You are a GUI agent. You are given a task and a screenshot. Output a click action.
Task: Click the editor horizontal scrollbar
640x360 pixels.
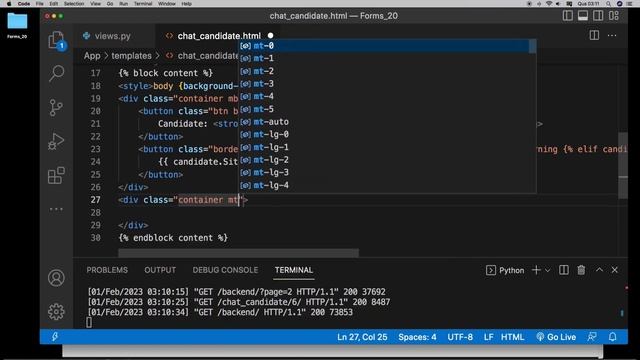(x=238, y=253)
